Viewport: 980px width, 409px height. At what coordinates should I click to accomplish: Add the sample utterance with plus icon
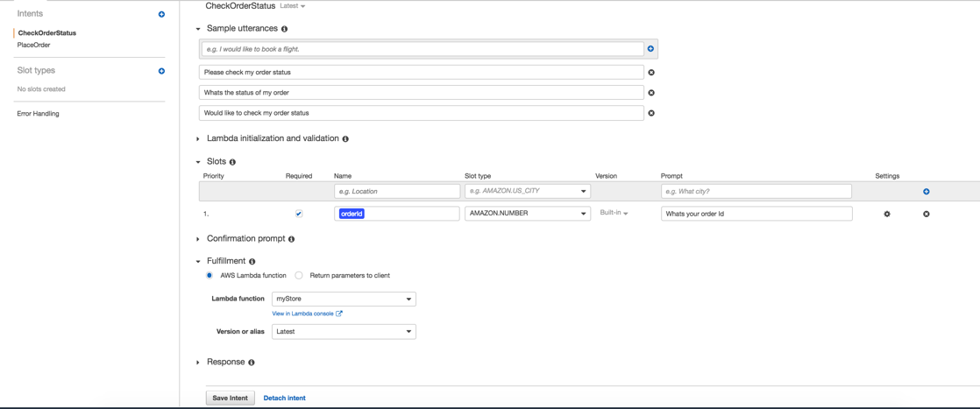[650, 49]
